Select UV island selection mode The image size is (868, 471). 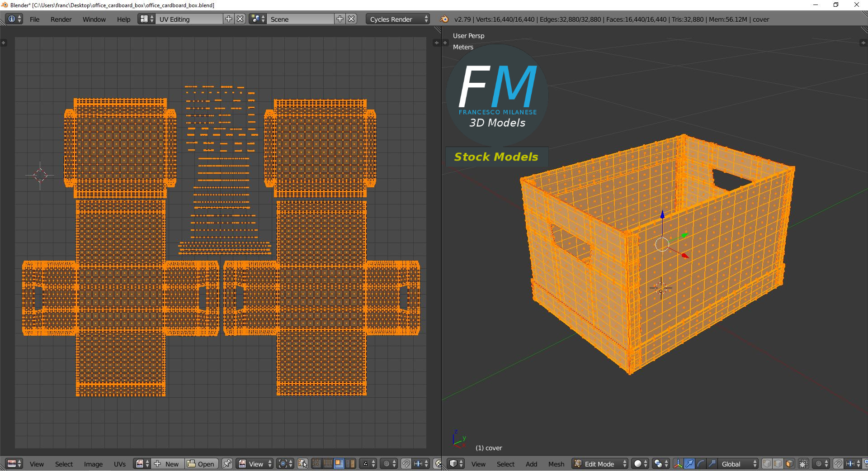(350, 464)
